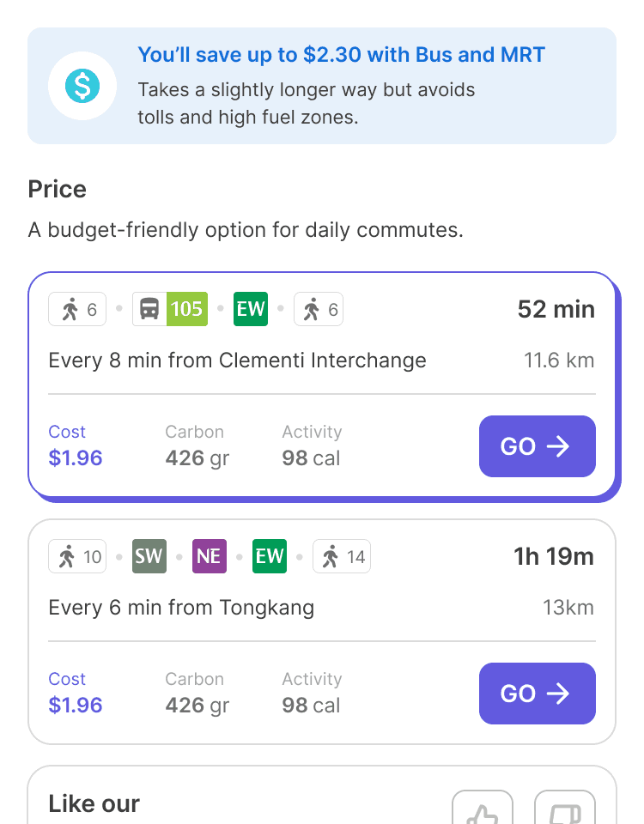Start the 52 min route with GO
Image resolution: width=644 pixels, height=824 pixels.
click(x=538, y=446)
